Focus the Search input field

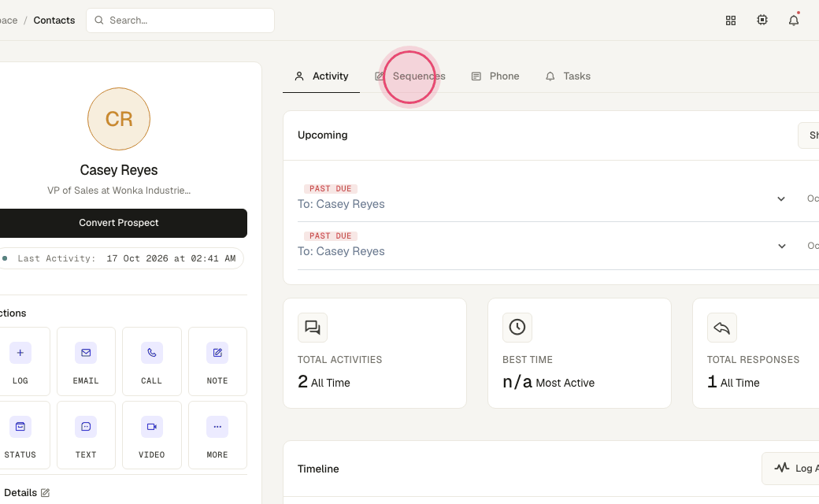click(x=180, y=20)
